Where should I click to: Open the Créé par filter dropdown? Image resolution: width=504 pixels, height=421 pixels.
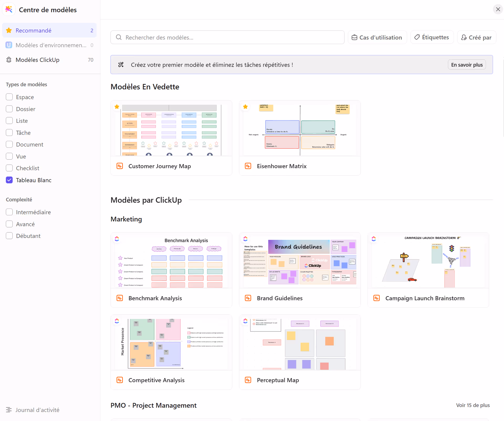coord(476,38)
